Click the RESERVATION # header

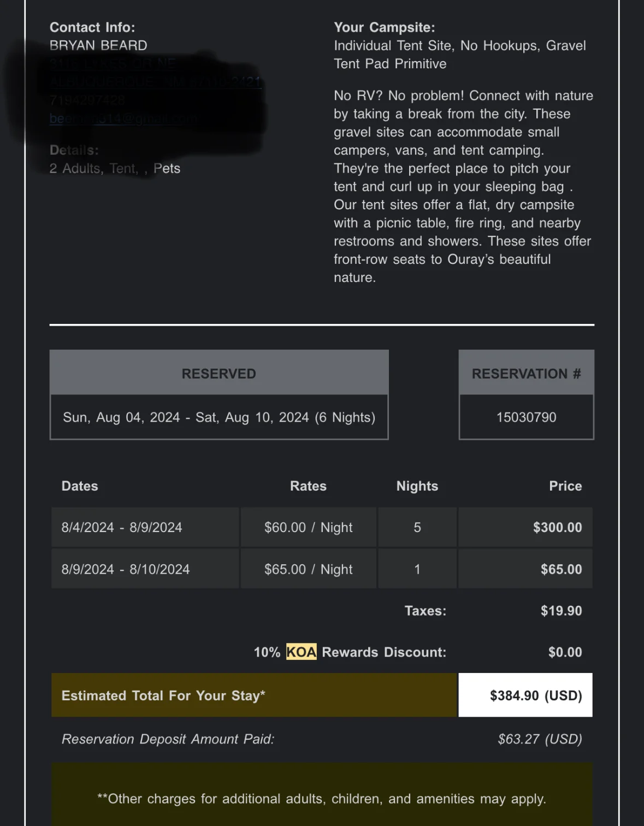tap(526, 374)
